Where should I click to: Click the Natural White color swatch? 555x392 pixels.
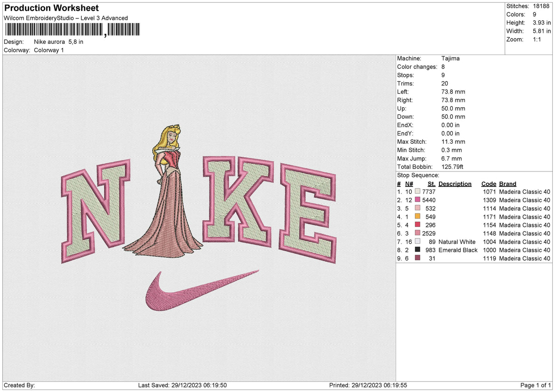(x=418, y=241)
